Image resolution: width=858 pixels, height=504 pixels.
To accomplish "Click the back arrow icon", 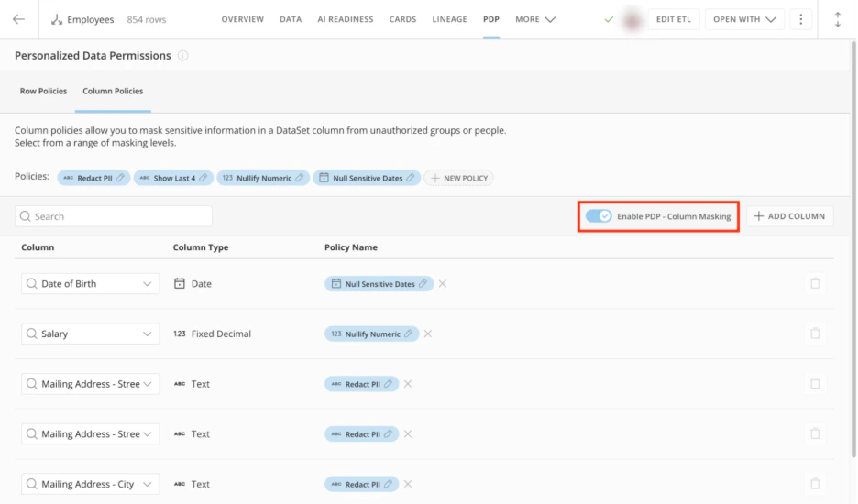I will point(18,19).
